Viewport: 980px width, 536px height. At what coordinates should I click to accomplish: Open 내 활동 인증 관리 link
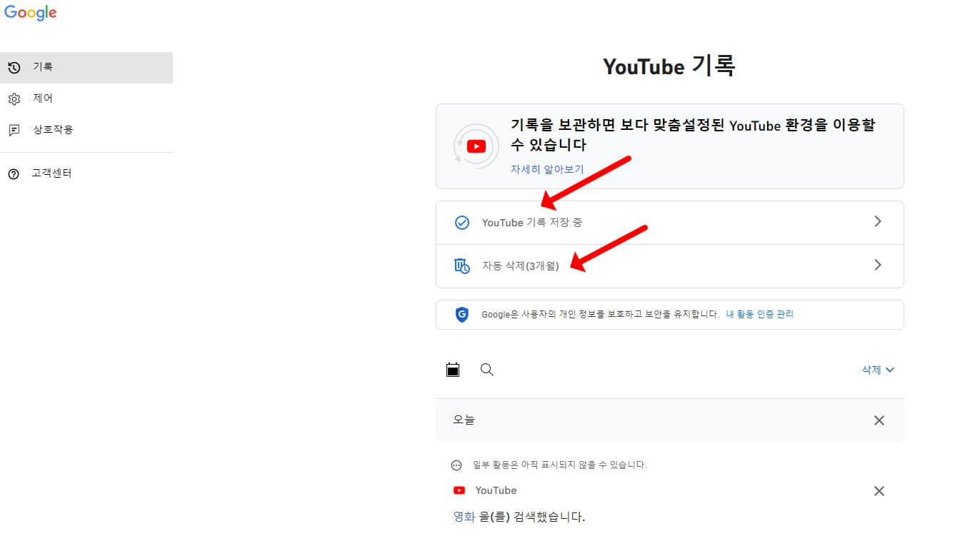pyautogui.click(x=760, y=314)
